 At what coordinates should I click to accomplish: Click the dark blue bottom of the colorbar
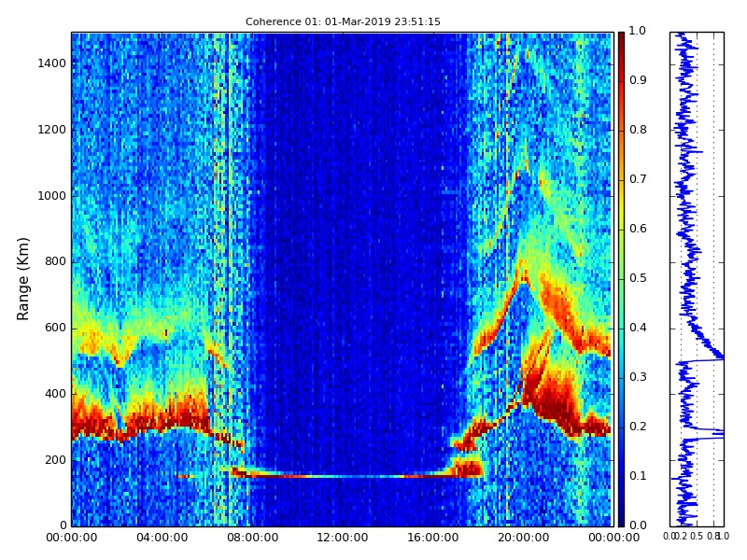coord(621,519)
